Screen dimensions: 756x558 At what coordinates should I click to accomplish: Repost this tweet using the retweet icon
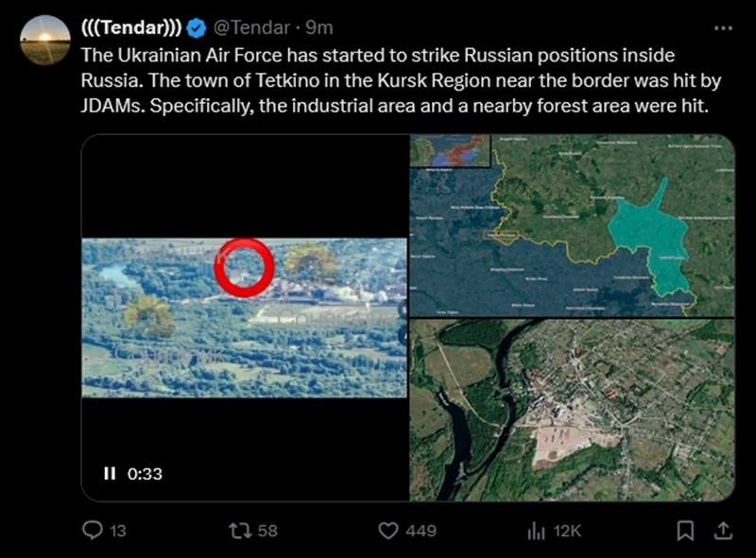click(x=240, y=531)
